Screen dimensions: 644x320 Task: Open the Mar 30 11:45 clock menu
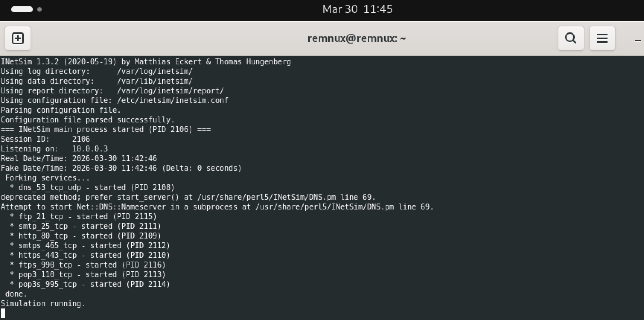click(x=357, y=9)
